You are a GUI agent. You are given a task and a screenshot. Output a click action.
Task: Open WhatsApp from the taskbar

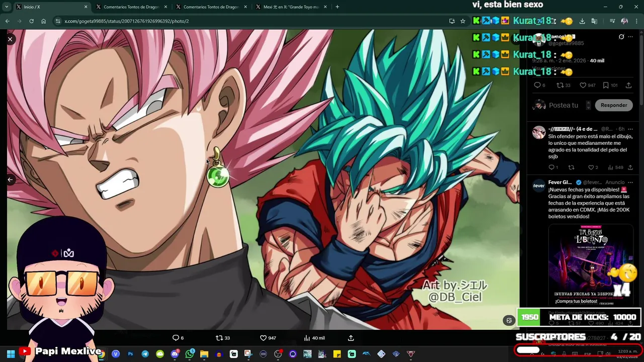click(x=190, y=354)
